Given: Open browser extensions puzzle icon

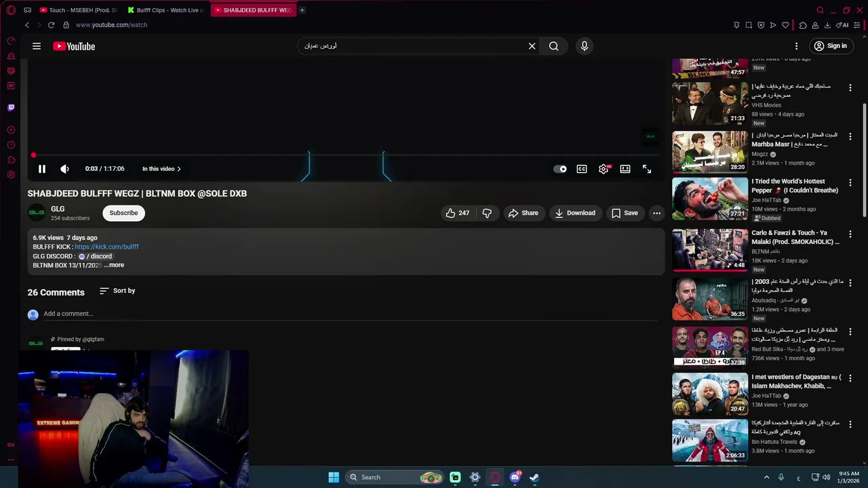Looking at the screenshot, I should click(x=803, y=25).
